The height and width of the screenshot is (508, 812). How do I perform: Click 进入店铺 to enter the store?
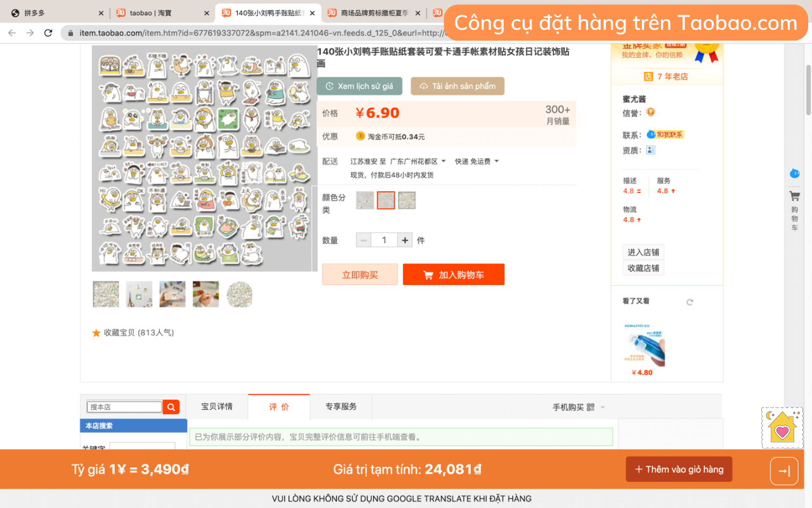pyautogui.click(x=643, y=251)
